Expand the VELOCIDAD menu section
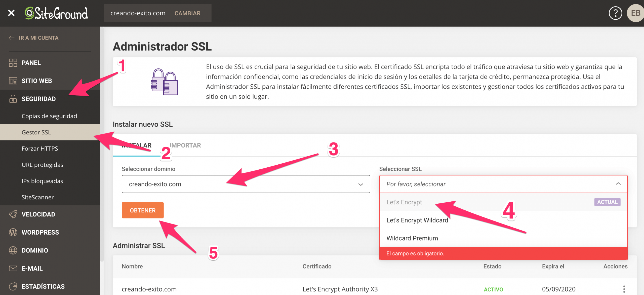This screenshot has width=644, height=295. 38,214
